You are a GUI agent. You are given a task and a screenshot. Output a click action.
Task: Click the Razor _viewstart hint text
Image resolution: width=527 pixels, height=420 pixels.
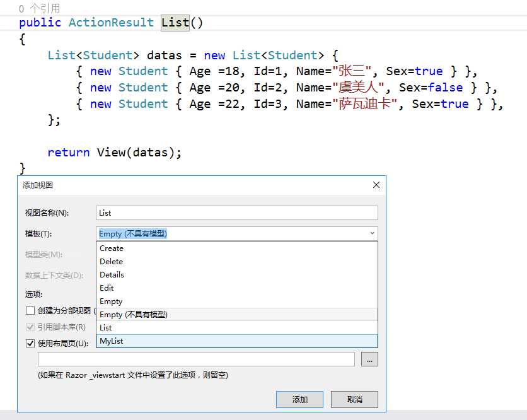pos(133,375)
